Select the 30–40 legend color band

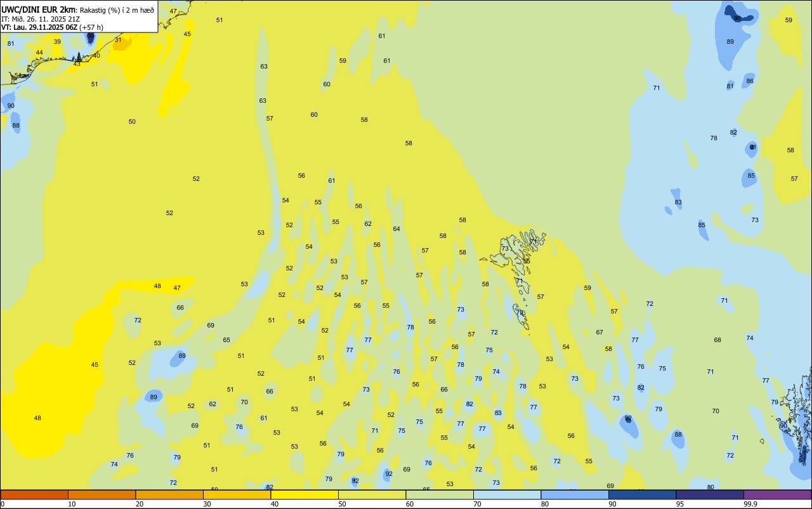point(237,494)
